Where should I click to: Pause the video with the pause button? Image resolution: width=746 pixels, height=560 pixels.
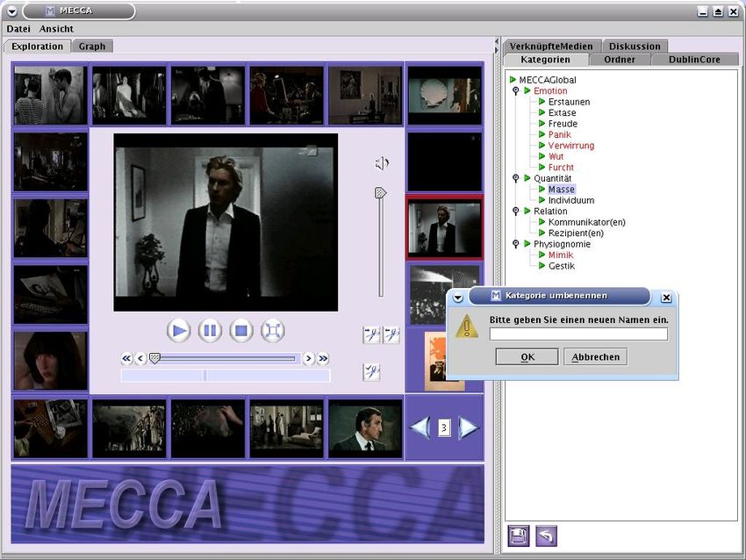point(210,330)
